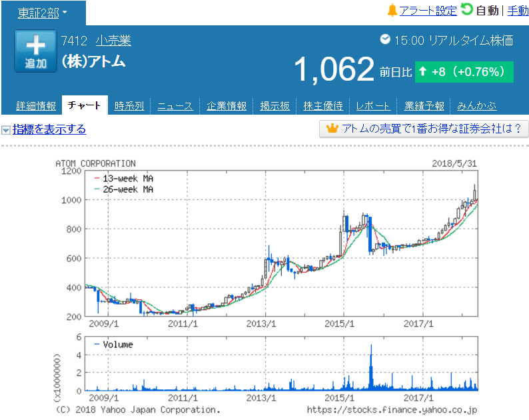Open the 詳細情報 tab

(x=36, y=106)
